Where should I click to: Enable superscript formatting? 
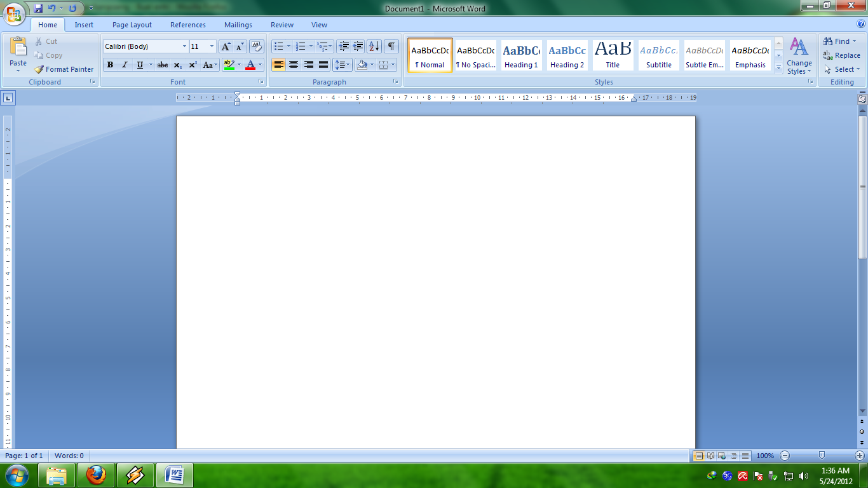(x=192, y=64)
